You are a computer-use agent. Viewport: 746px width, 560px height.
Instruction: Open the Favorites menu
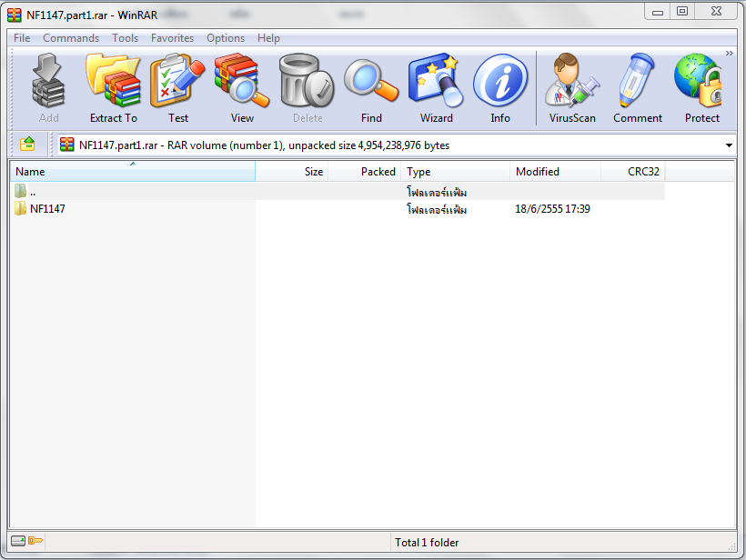tap(172, 38)
